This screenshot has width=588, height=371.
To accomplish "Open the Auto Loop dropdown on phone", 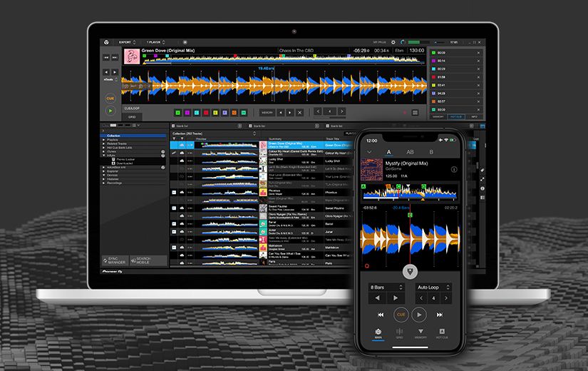I will click(x=433, y=288).
